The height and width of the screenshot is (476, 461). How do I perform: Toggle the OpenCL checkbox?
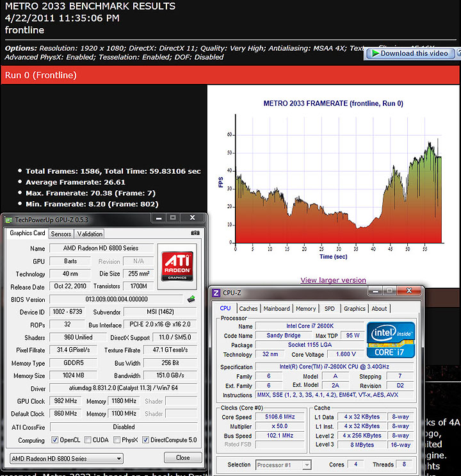coord(55,439)
